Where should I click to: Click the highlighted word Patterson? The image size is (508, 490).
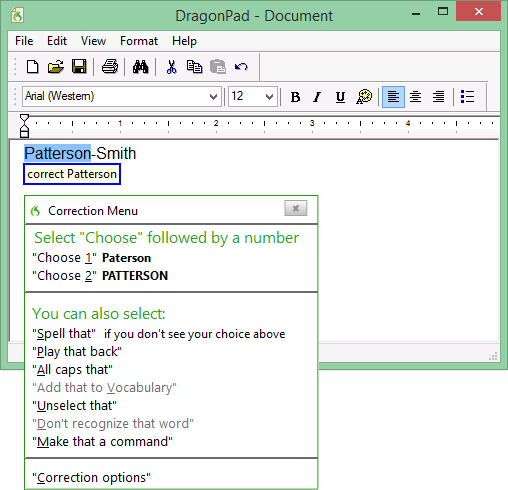(57, 153)
